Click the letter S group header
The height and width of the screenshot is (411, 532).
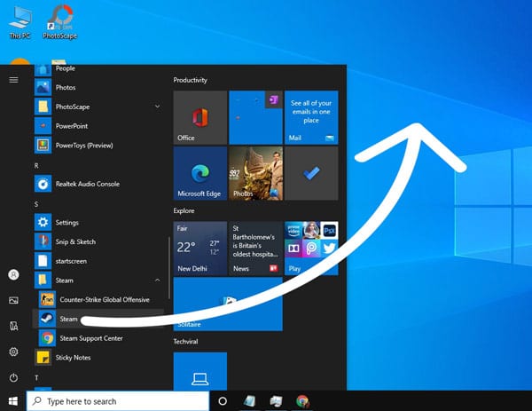pos(36,204)
